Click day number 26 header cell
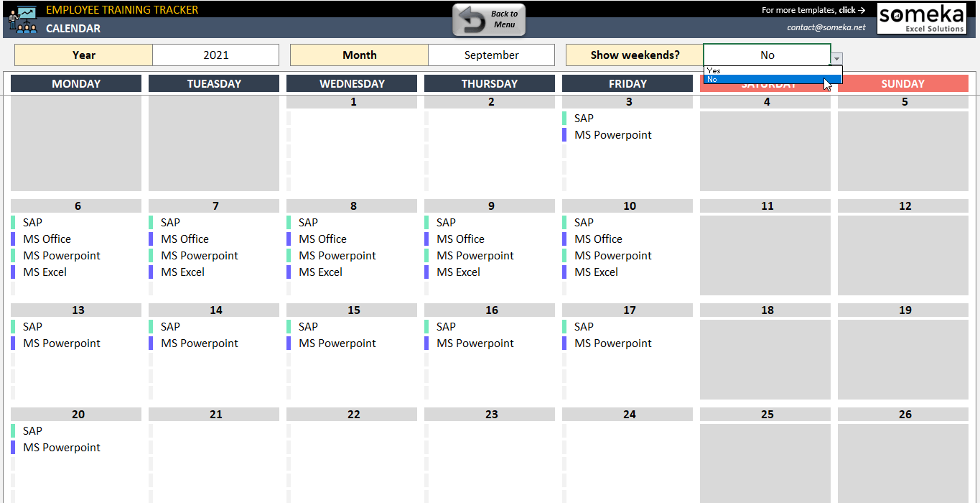Image resolution: width=980 pixels, height=503 pixels. (x=903, y=415)
